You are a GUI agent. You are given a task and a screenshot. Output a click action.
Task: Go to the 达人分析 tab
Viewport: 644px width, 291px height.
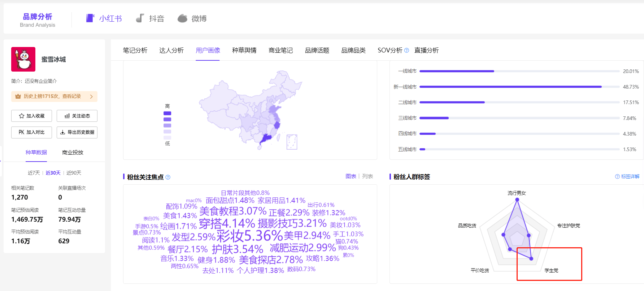[x=171, y=50]
